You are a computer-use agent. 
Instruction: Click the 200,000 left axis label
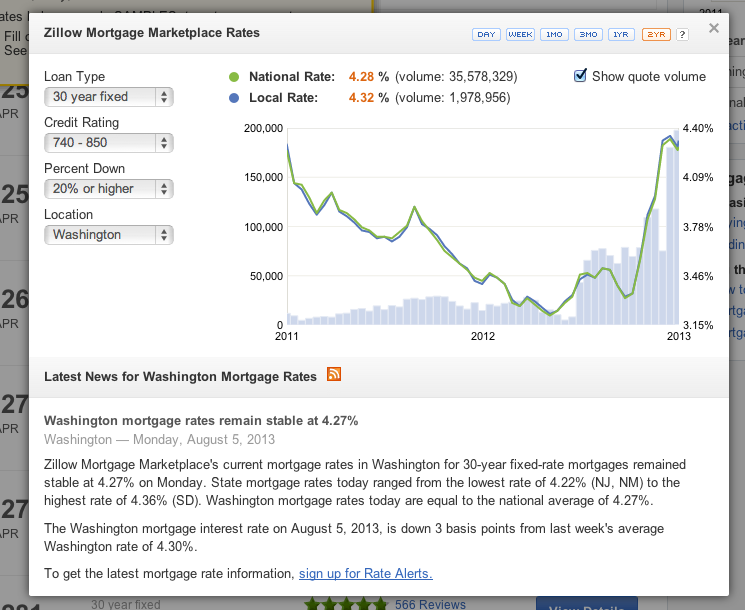point(263,128)
